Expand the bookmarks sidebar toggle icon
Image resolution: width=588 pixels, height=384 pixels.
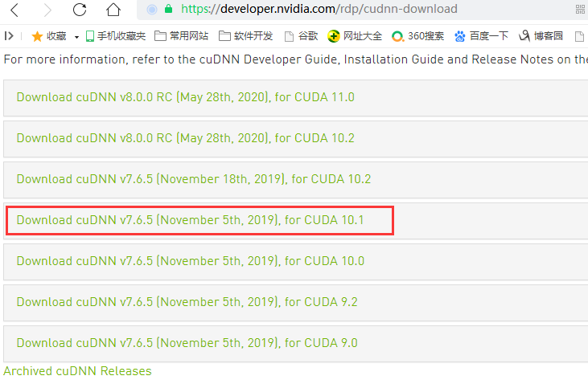click(x=9, y=36)
